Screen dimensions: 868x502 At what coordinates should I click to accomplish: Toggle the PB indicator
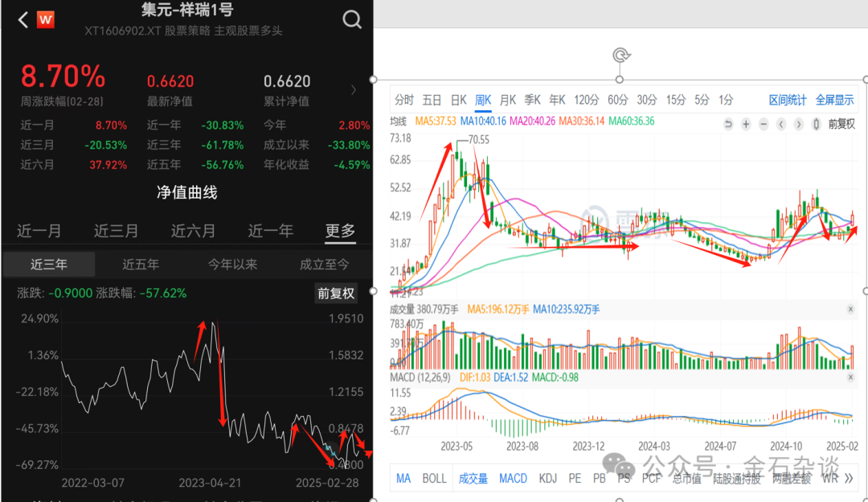pos(599,478)
